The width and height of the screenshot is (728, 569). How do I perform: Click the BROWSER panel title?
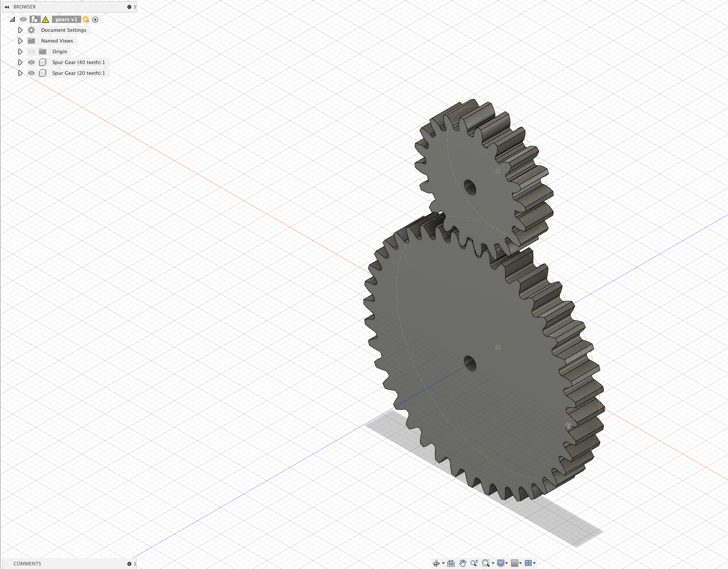point(25,7)
